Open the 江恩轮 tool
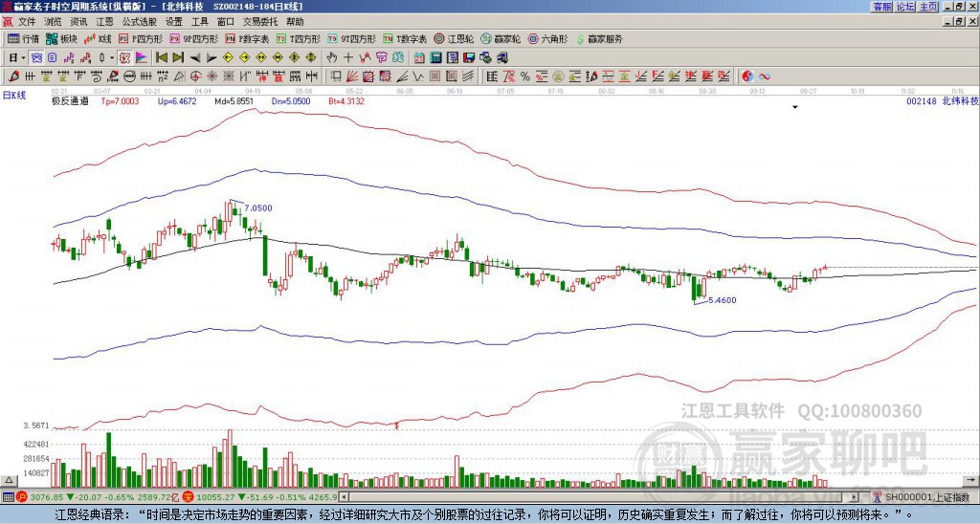 point(454,38)
